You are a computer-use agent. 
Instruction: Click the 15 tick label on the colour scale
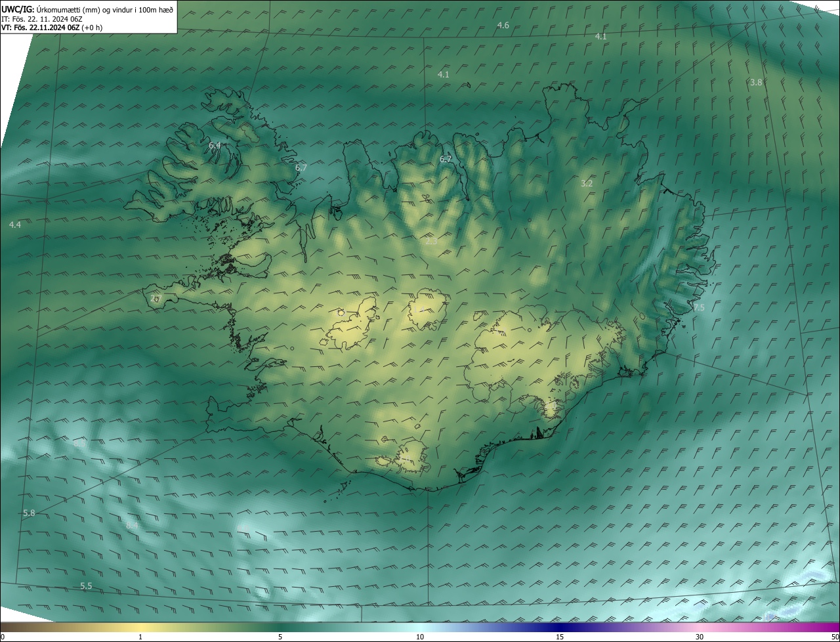[x=560, y=637]
